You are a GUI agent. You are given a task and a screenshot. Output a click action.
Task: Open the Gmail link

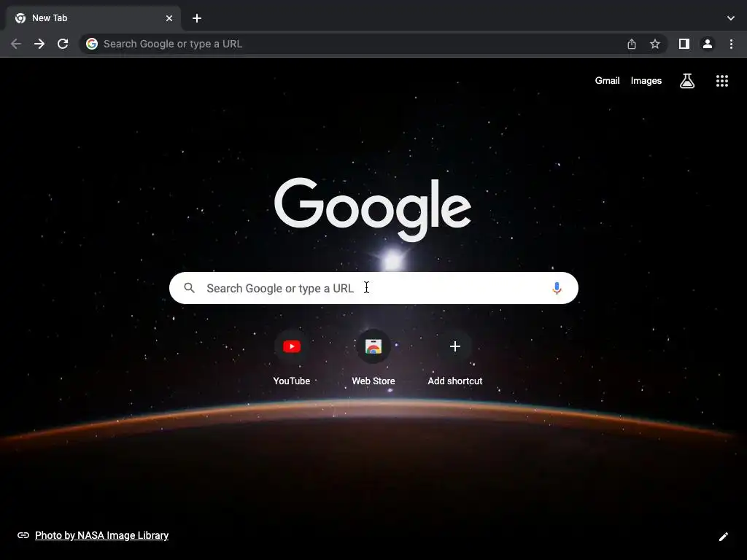point(608,81)
